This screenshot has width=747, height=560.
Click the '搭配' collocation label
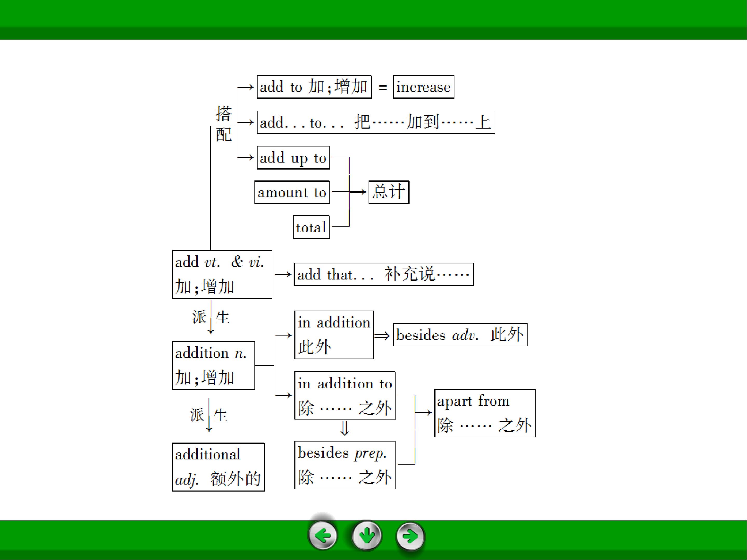tap(224, 124)
